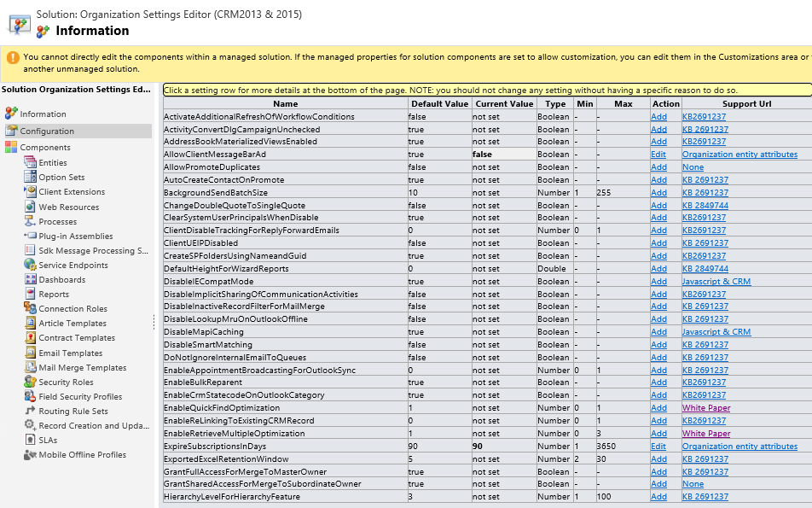The image size is (812, 508).
Task: Select the DoNotIgnoreInternalEmailToQueues setting name
Action: coord(235,357)
